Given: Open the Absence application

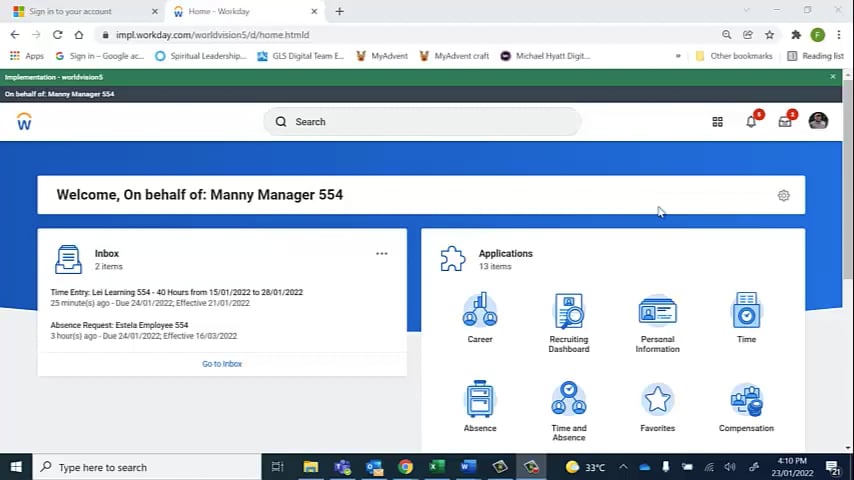Looking at the screenshot, I should pos(480,407).
